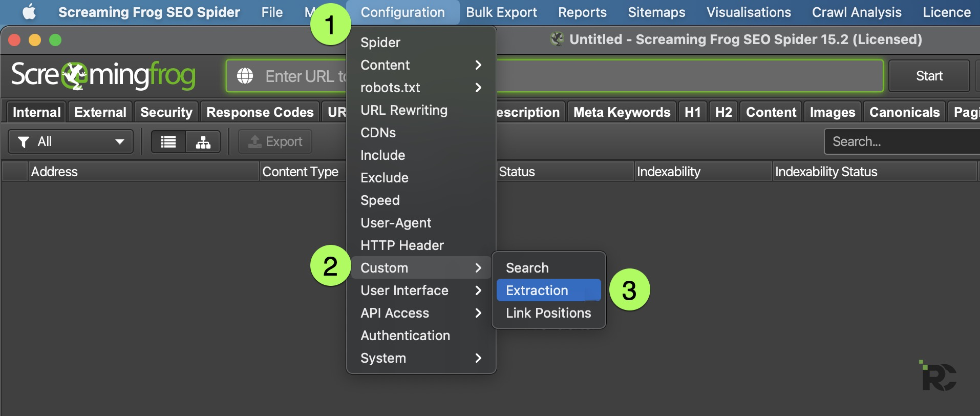Image resolution: width=980 pixels, height=416 pixels.
Task: Select Authentication menu item
Action: [421, 336]
